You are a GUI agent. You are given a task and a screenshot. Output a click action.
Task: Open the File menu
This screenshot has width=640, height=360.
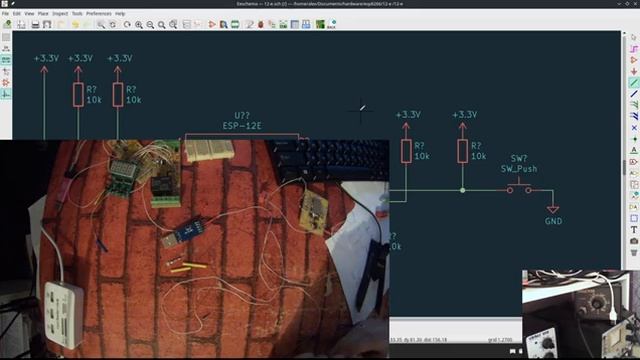5,13
